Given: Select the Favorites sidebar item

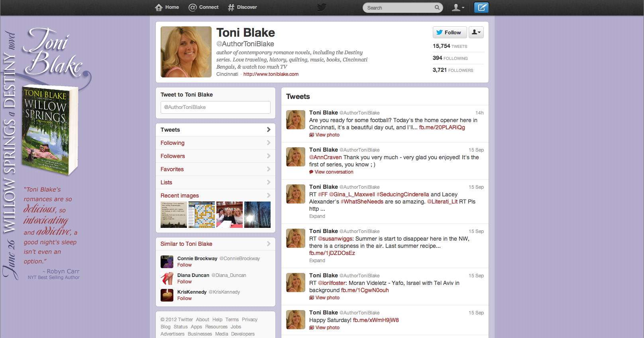Looking at the screenshot, I should pyautogui.click(x=216, y=169).
